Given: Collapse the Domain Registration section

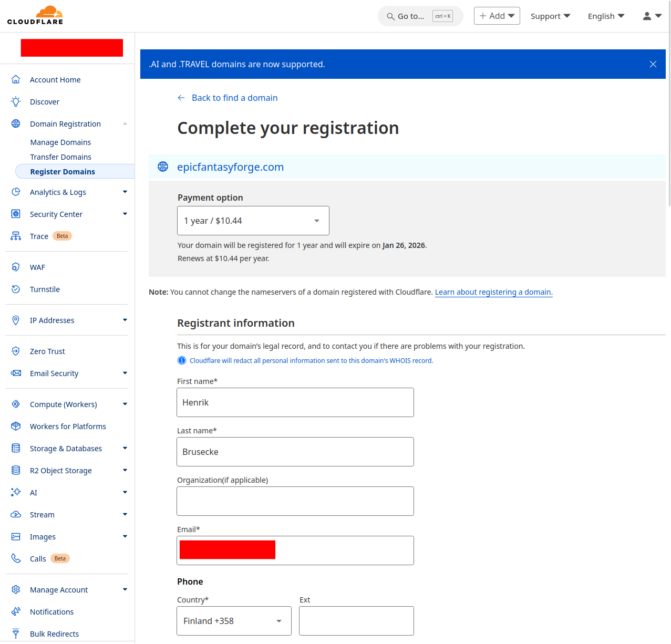Looking at the screenshot, I should [x=125, y=123].
